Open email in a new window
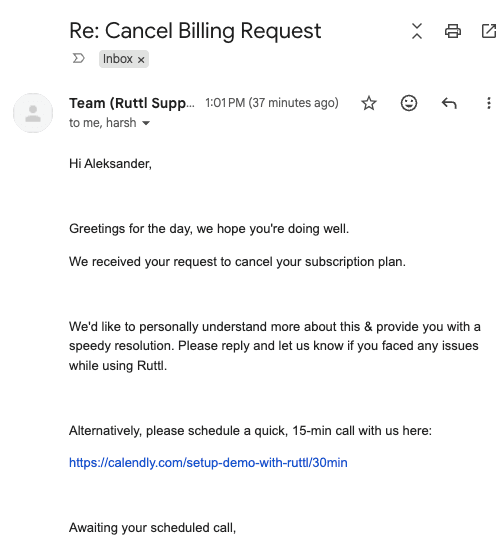Screen dimensions: 501x551 (488, 31)
